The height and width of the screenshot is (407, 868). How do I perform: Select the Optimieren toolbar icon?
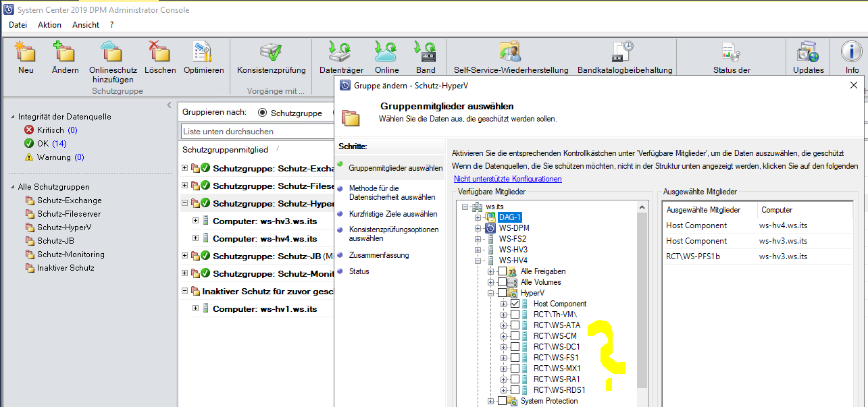pos(203,52)
